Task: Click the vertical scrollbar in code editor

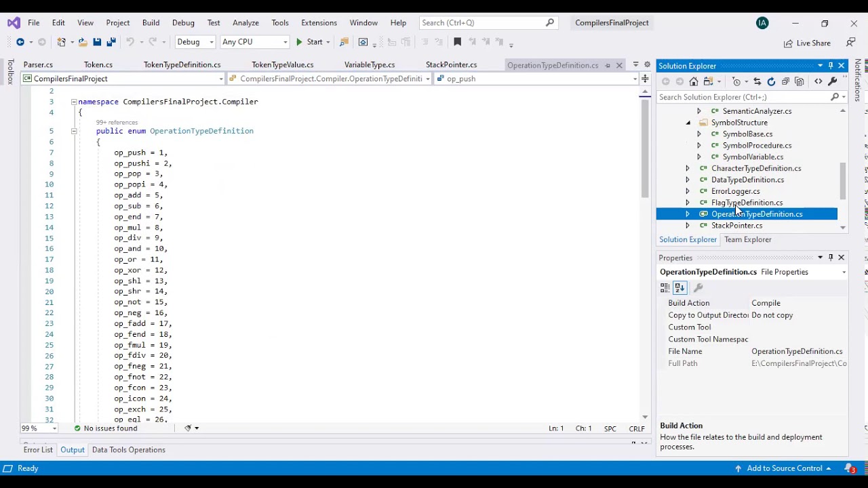Action: tap(645, 149)
